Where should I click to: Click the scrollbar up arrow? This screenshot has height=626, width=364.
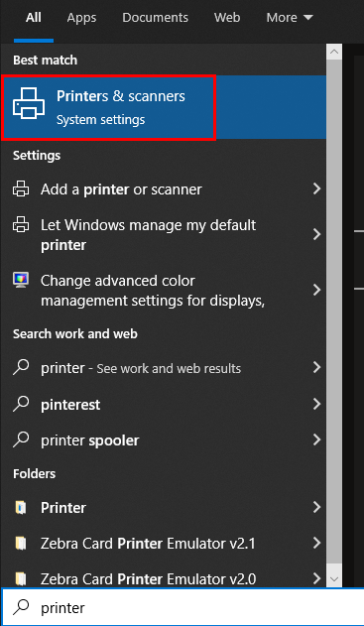334,52
